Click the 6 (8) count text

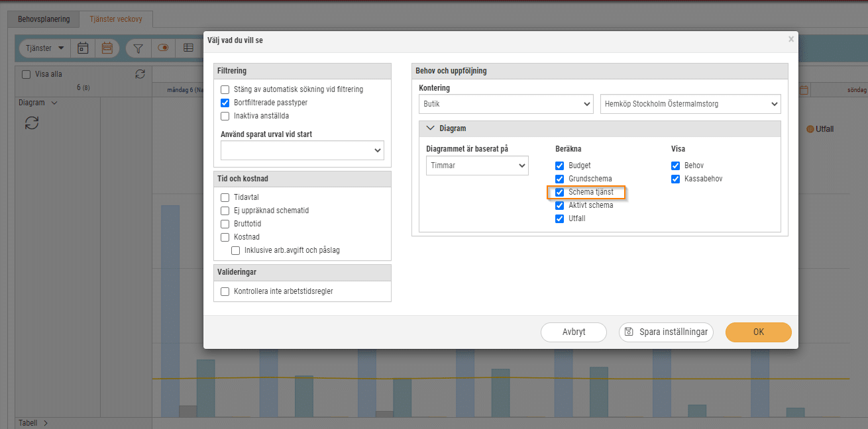coord(83,87)
